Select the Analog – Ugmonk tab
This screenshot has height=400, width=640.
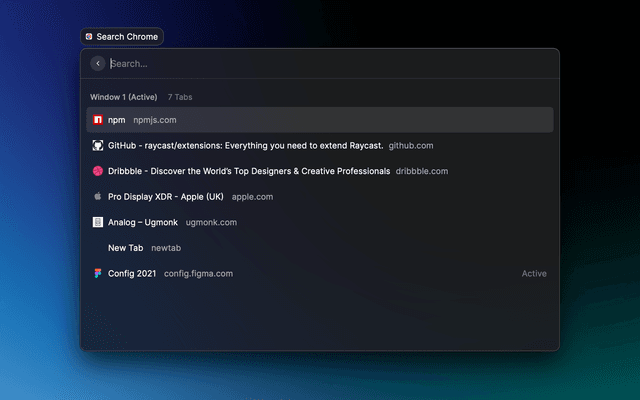click(144, 222)
